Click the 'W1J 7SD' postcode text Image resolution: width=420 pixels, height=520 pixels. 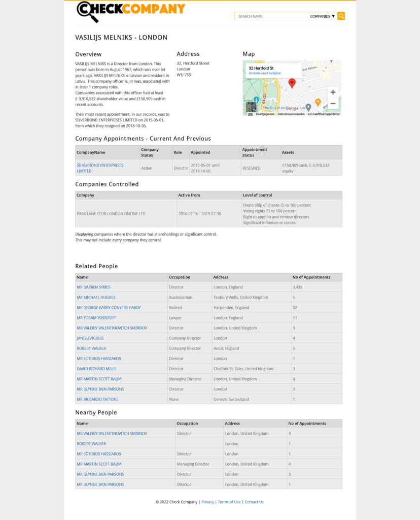click(184, 75)
